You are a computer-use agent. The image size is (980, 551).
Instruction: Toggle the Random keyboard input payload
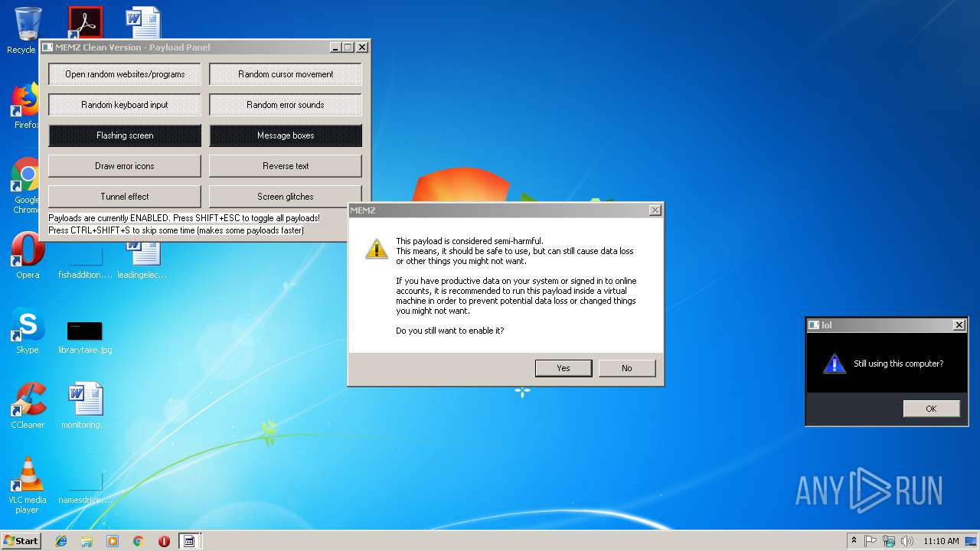[x=125, y=105]
